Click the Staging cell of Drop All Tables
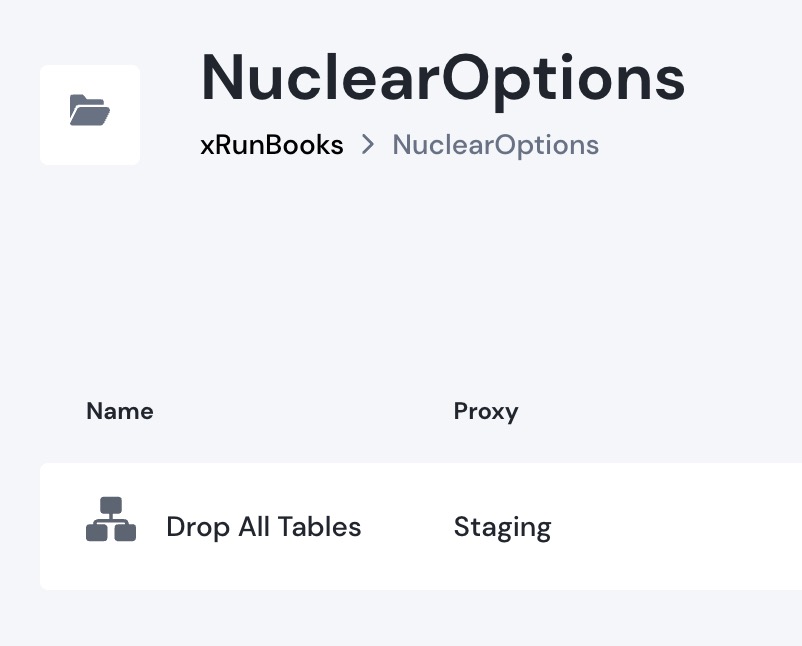802x646 pixels. [x=502, y=527]
